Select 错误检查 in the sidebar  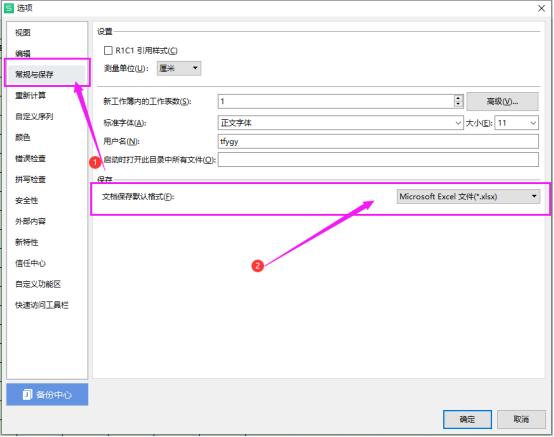tap(30, 158)
